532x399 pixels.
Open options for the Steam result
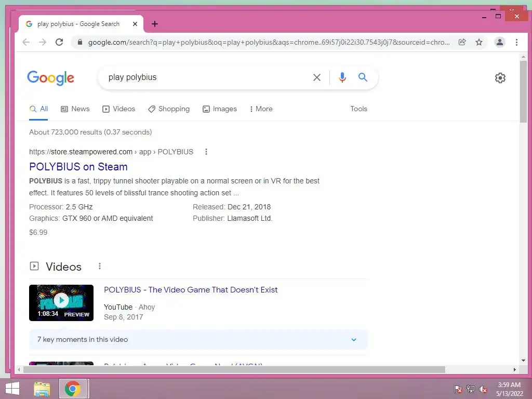(206, 152)
